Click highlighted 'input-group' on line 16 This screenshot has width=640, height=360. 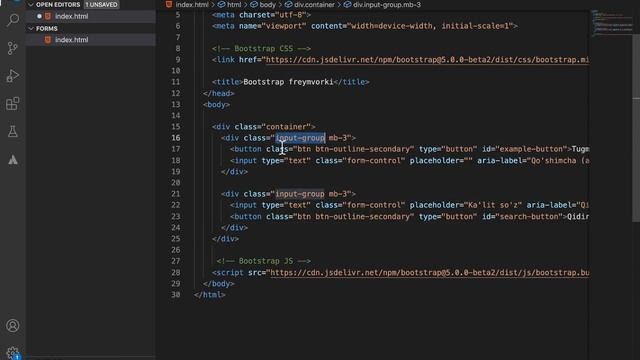coord(300,138)
